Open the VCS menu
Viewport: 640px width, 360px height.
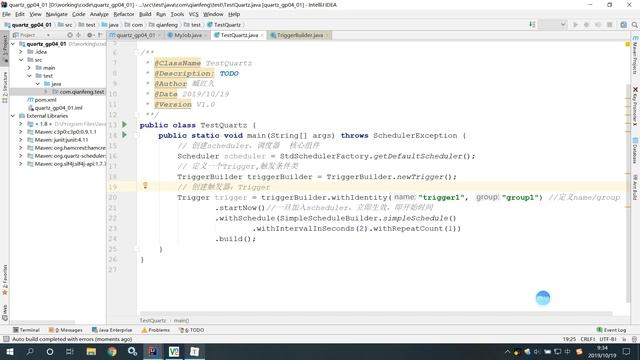point(193,14)
